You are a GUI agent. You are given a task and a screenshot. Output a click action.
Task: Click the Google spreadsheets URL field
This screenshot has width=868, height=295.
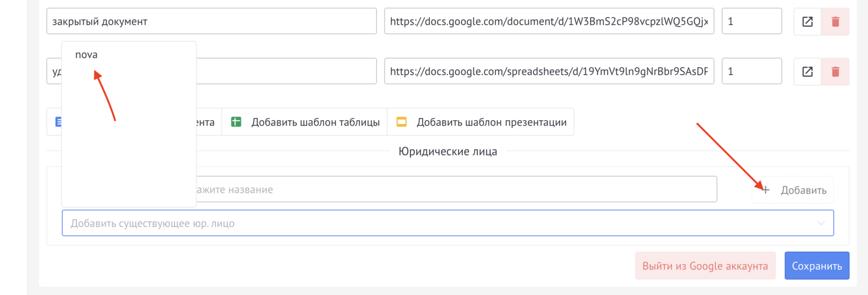pos(549,72)
